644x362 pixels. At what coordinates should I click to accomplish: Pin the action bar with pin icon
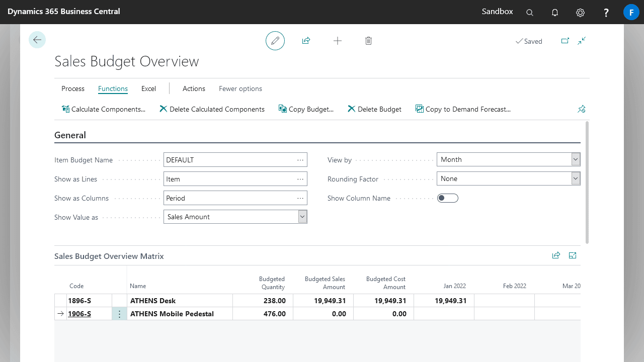[582, 109]
